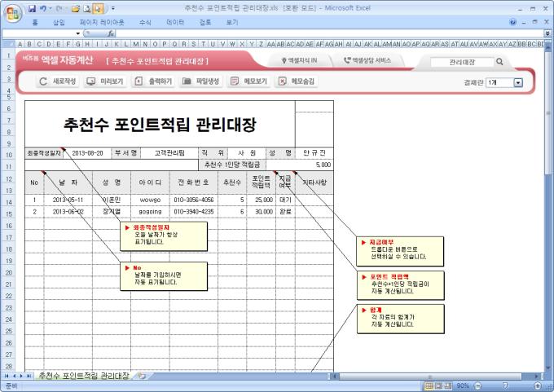Click the Excel Help question mark icon
This screenshot has height=392, width=554.
click(x=512, y=22)
